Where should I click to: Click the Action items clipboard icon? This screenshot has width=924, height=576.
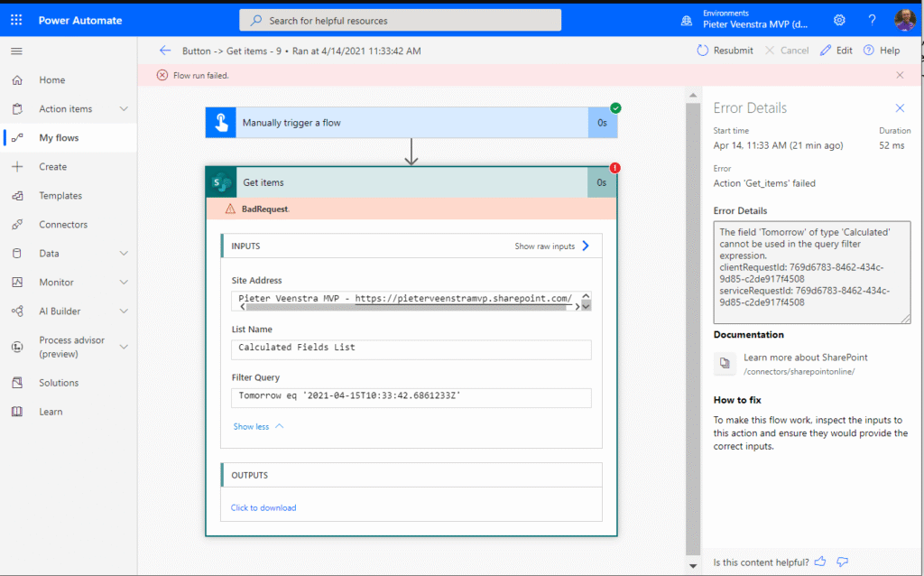tap(18, 108)
